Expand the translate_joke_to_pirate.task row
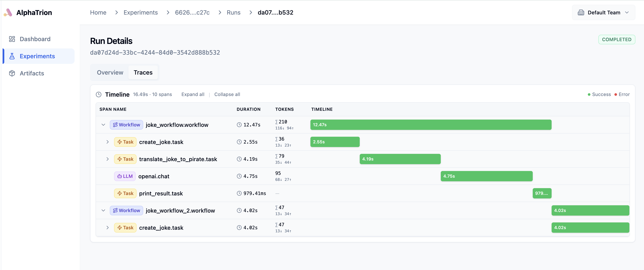Image resolution: width=644 pixels, height=270 pixels. pos(107,159)
